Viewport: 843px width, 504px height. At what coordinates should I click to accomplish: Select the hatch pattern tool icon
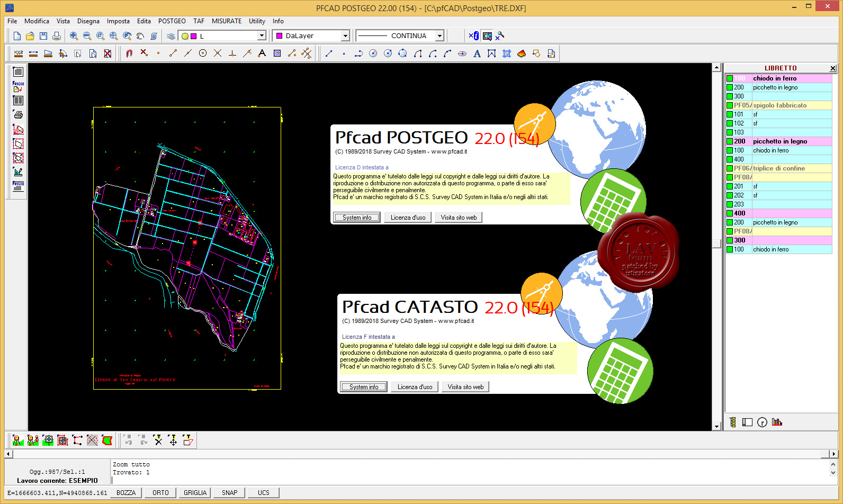coord(277,53)
